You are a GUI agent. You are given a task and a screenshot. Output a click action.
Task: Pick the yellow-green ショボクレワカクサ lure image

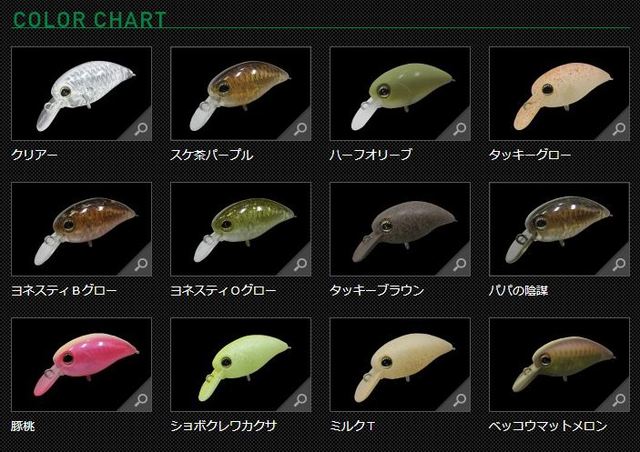(241, 364)
